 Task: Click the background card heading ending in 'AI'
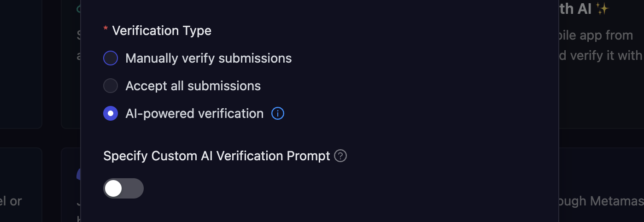coord(575,9)
